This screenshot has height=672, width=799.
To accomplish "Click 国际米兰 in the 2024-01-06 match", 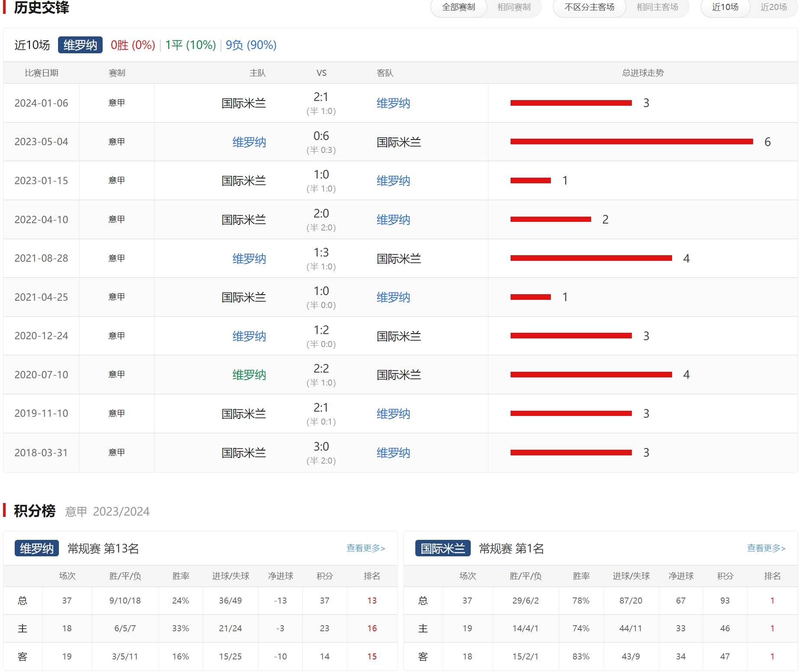I will tap(244, 103).
